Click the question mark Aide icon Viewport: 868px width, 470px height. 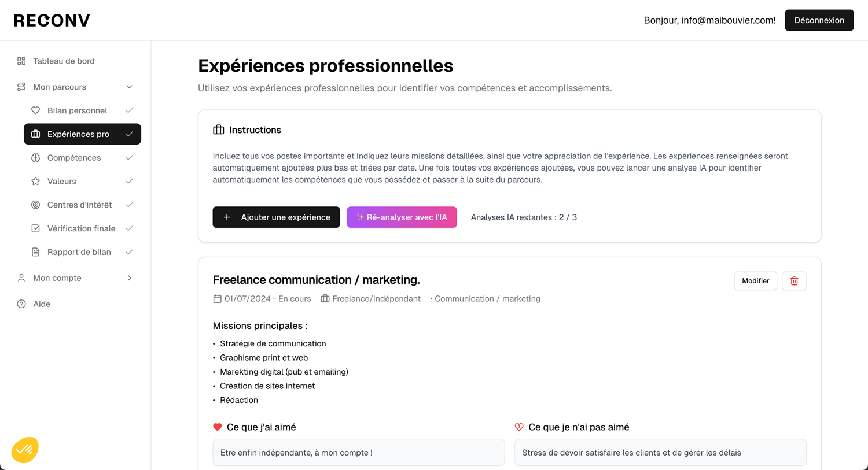click(21, 304)
